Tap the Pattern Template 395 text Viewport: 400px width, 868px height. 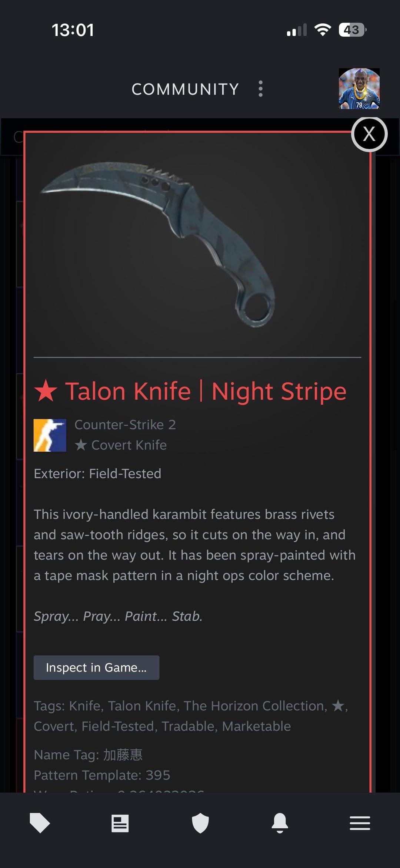click(102, 775)
